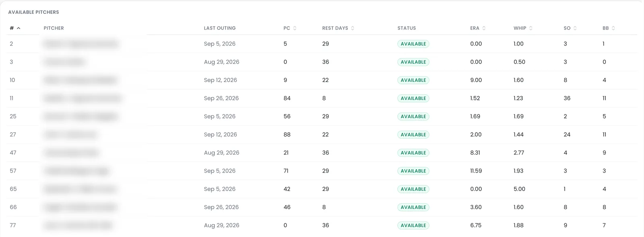This screenshot has height=237, width=644.
Task: Click the WHIP column sort icon
Action: pos(530,28)
